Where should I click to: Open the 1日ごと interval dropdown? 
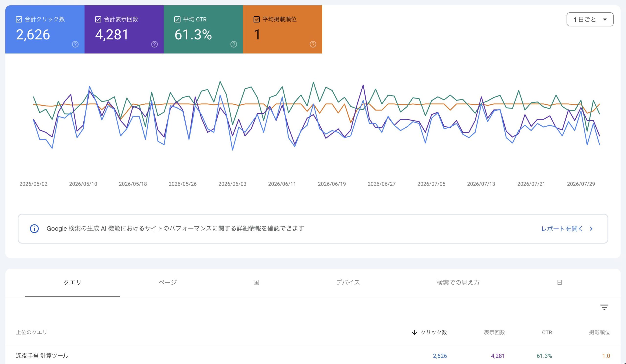(590, 19)
